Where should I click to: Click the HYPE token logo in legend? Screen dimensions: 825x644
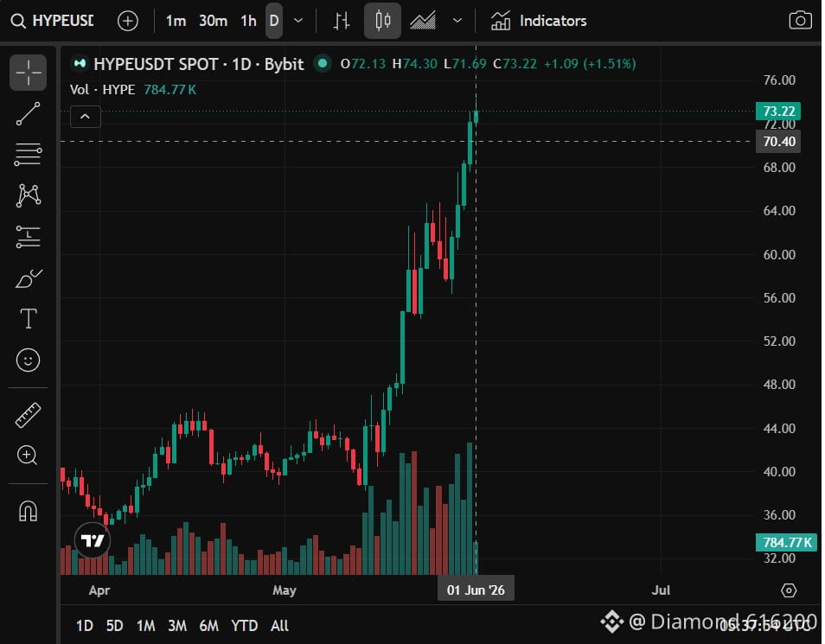click(80, 64)
